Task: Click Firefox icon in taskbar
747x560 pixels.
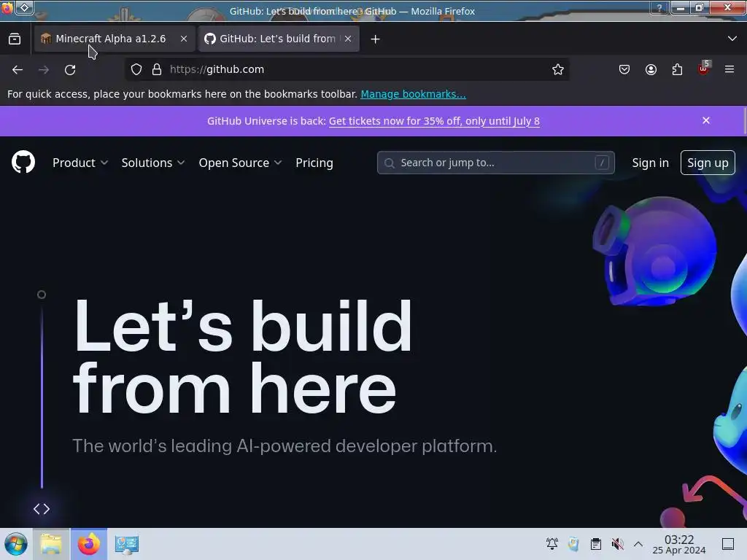Action: click(x=89, y=544)
